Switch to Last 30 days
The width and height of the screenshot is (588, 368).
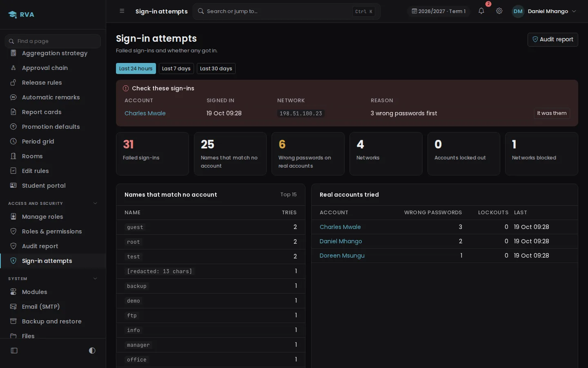pos(216,68)
